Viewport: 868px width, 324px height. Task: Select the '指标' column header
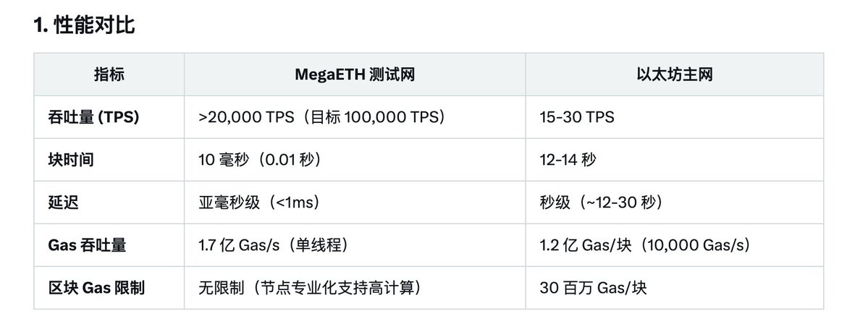[109, 74]
